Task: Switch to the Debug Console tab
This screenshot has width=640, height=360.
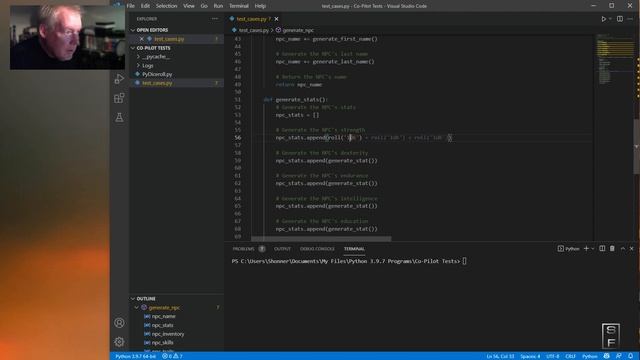Action: (317, 249)
